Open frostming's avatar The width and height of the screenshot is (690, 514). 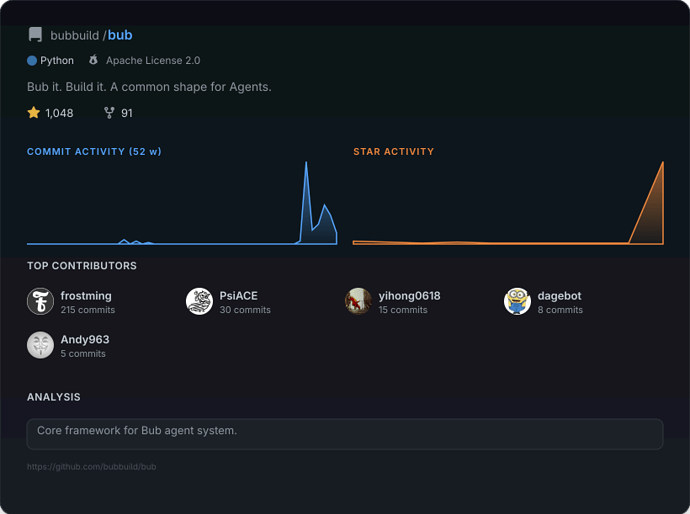[x=40, y=301]
